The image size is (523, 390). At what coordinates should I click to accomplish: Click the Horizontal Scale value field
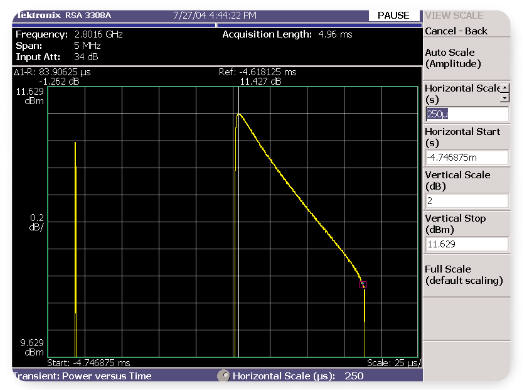click(x=467, y=114)
